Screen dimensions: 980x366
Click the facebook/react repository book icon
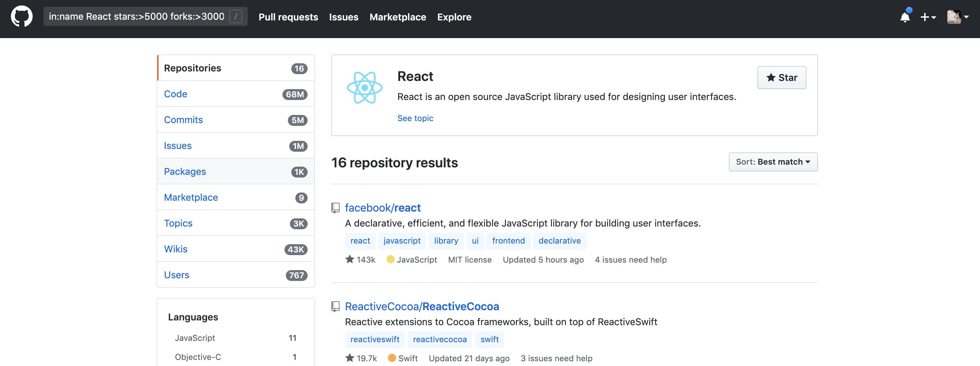pos(335,208)
